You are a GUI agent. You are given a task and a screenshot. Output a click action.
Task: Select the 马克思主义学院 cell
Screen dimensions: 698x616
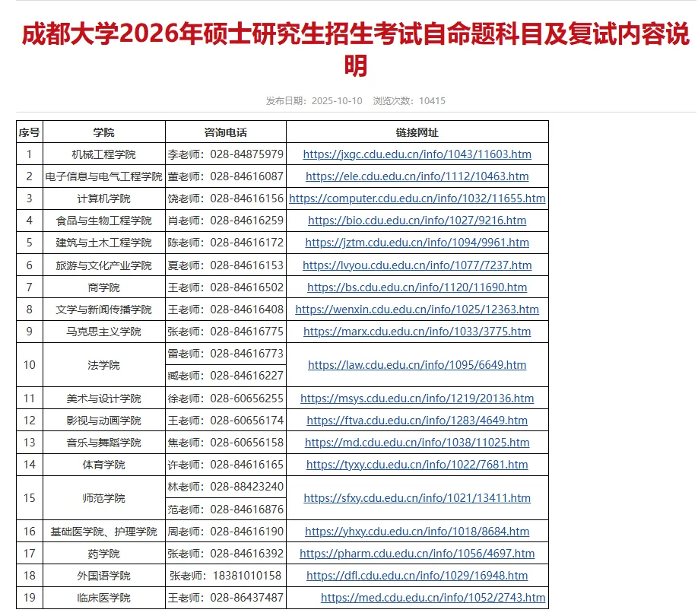(103, 332)
